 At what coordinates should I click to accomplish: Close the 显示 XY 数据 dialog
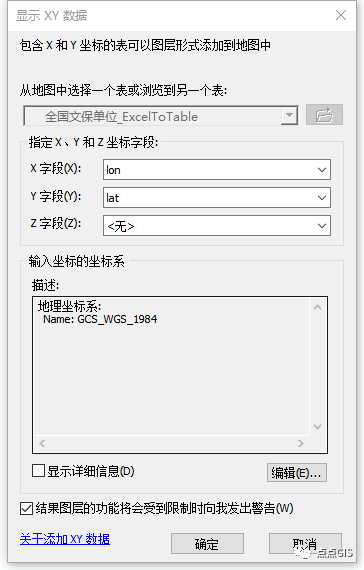[341, 15]
